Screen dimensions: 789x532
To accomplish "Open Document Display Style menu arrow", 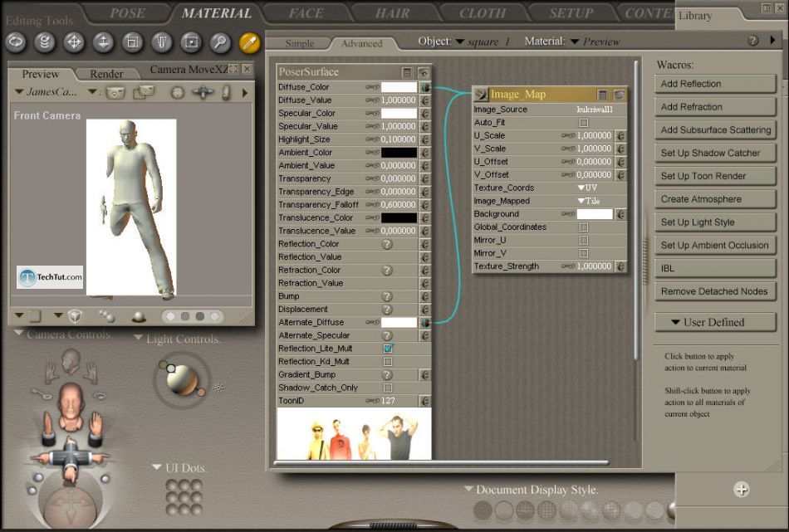I will click(468, 489).
